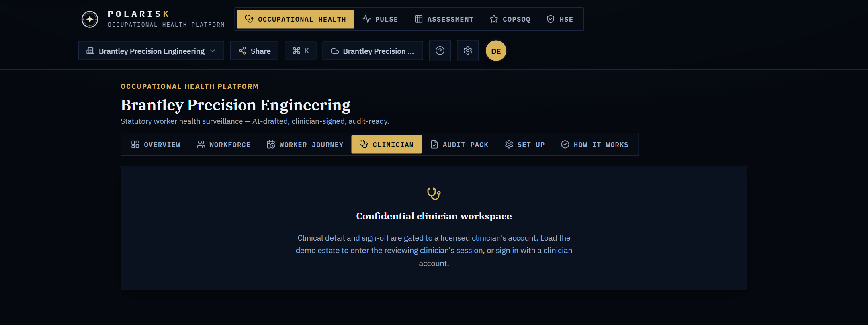Screen dimensions: 868x325
Task: Click the share icon button
Action: pyautogui.click(x=254, y=51)
